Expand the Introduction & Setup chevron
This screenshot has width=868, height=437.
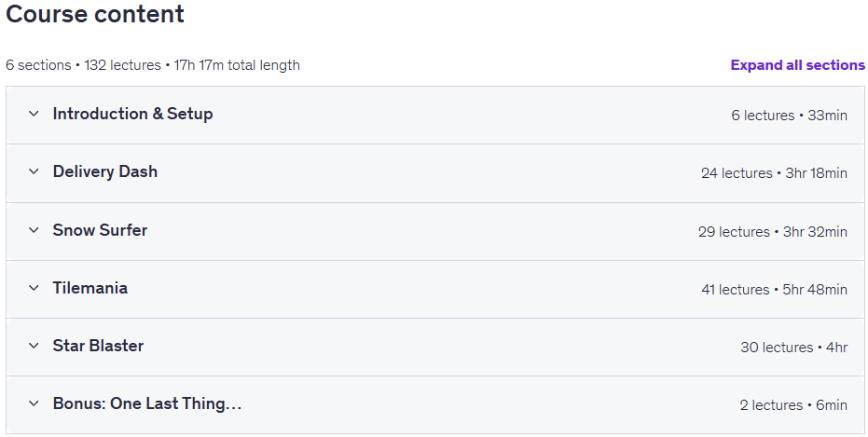click(34, 114)
